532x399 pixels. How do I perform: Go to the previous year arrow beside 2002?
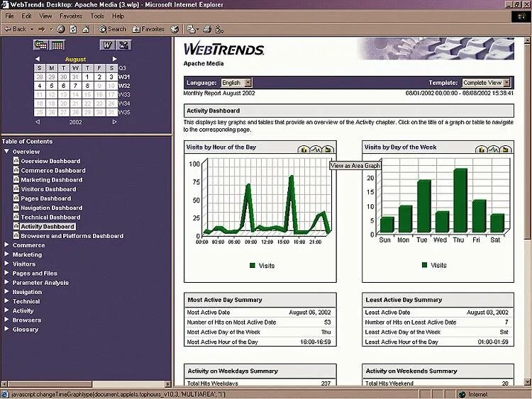click(38, 122)
